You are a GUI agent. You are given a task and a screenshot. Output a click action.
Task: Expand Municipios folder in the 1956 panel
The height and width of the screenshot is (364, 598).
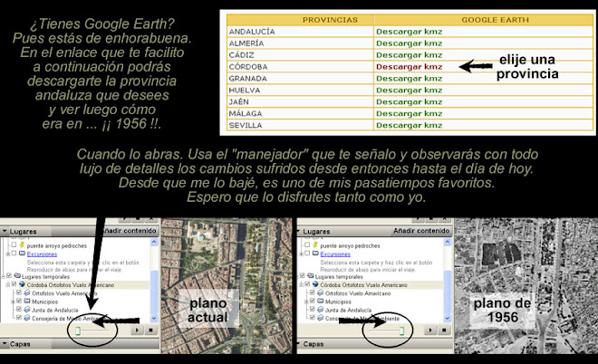point(306,302)
